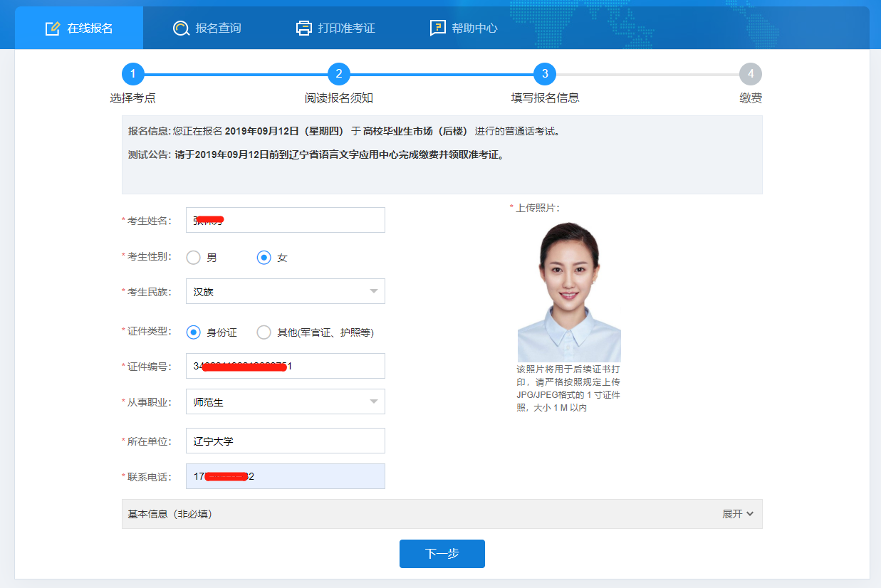This screenshot has height=588, width=881.
Task: Switch to the 报名查询 tab
Action: click(207, 28)
